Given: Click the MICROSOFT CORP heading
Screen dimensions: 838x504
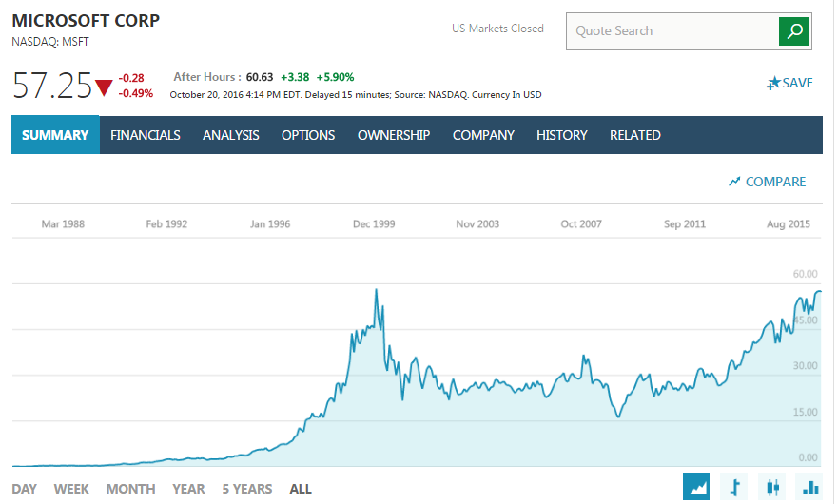Looking at the screenshot, I should (86, 20).
